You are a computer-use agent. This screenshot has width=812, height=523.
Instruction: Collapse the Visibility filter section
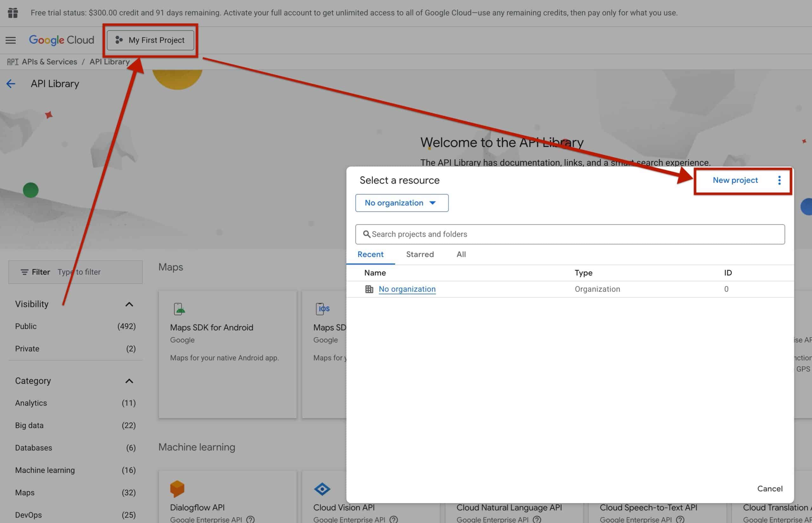tap(129, 304)
